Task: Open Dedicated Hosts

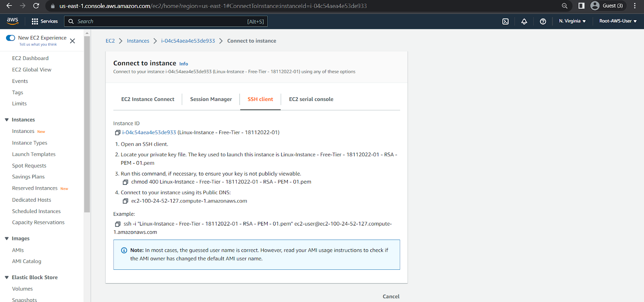Action: (x=31, y=200)
